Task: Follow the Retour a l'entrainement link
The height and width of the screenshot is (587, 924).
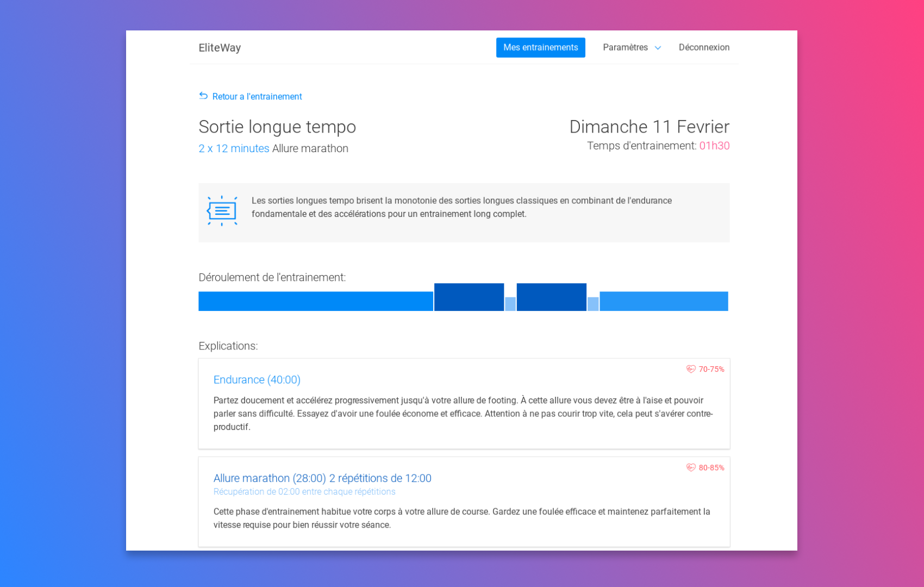Action: pos(257,96)
